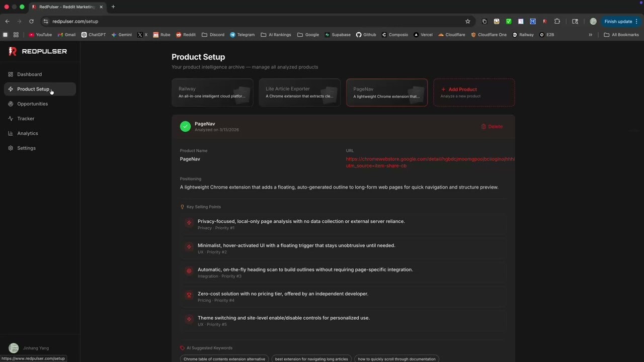Open Railway bookmark
644x362 pixels.
pyautogui.click(x=523, y=35)
